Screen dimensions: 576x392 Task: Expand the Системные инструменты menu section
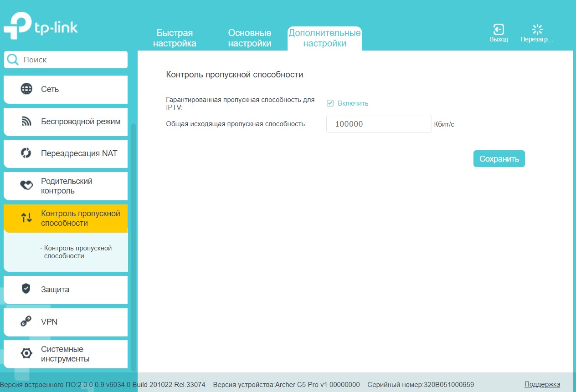pyautogui.click(x=65, y=354)
